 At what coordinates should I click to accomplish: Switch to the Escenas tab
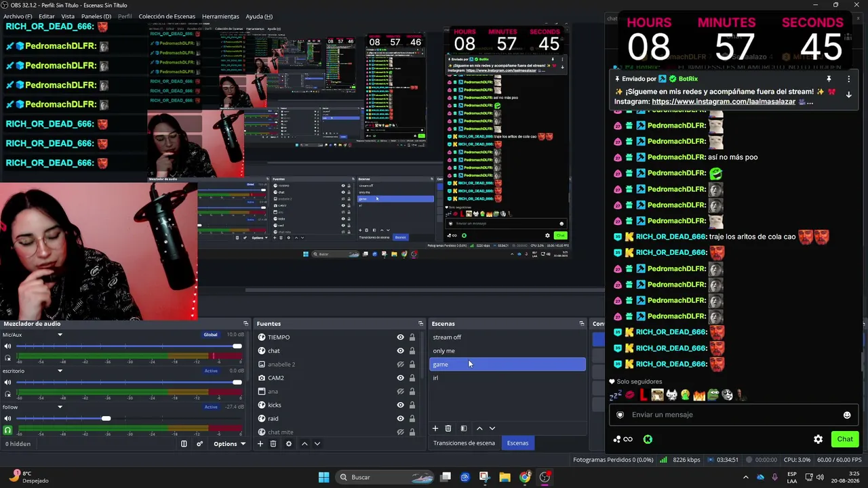pyautogui.click(x=517, y=443)
